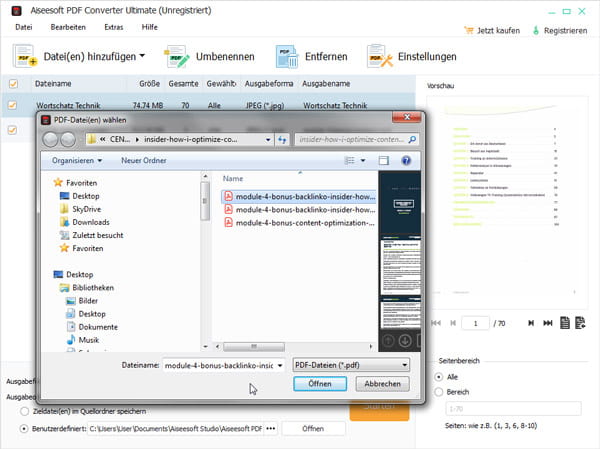The image size is (600, 449).
Task: Click the Größe column header
Action: click(149, 83)
